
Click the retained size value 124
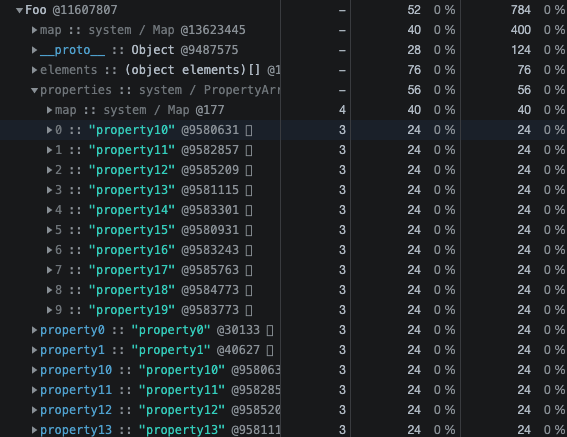pyautogui.click(x=521, y=50)
